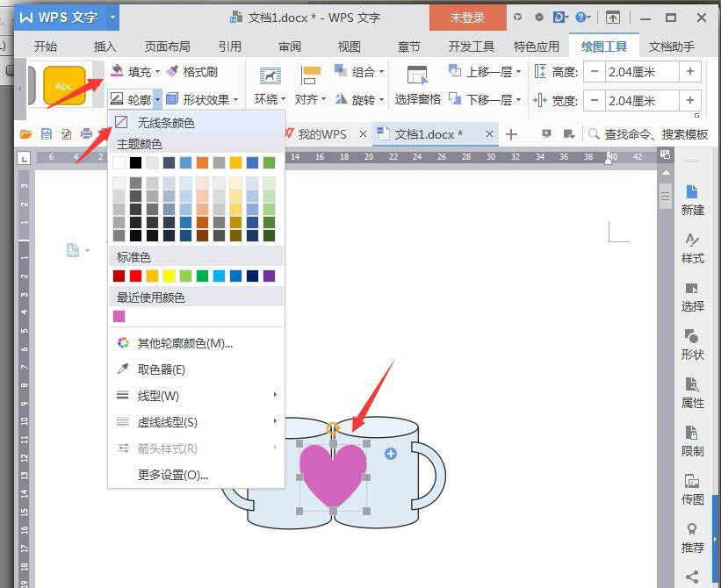Click 形状 in the right sidebar
721x588 pixels.
pyautogui.click(x=692, y=345)
